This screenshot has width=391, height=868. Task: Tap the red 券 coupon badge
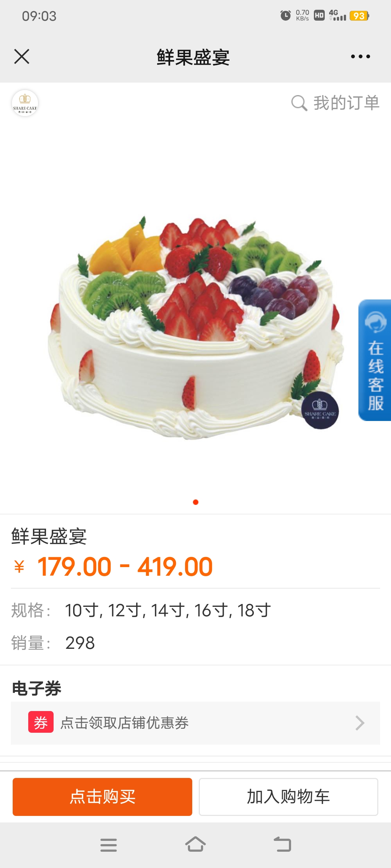pos(41,722)
